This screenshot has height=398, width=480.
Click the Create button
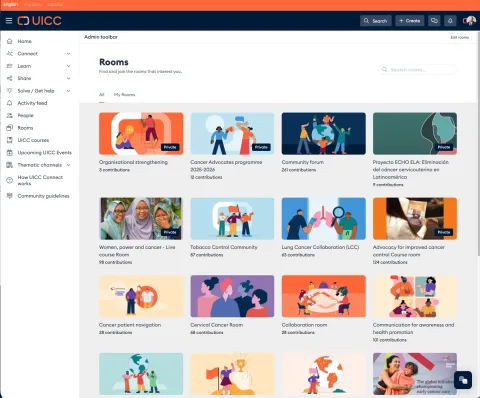point(410,21)
